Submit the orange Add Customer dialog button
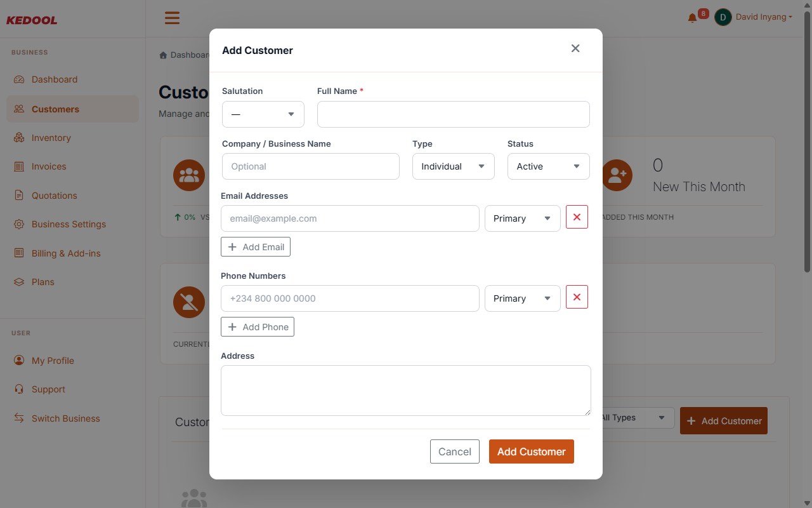The width and height of the screenshot is (812, 508). pos(532,451)
